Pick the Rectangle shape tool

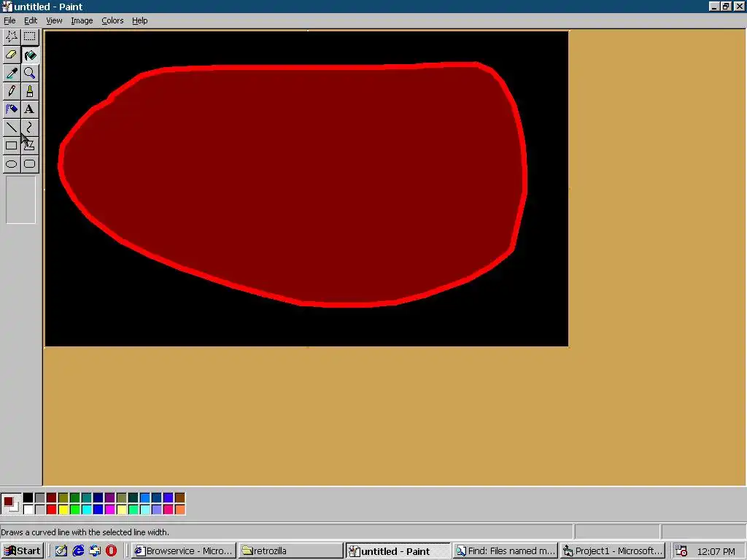tap(12, 145)
